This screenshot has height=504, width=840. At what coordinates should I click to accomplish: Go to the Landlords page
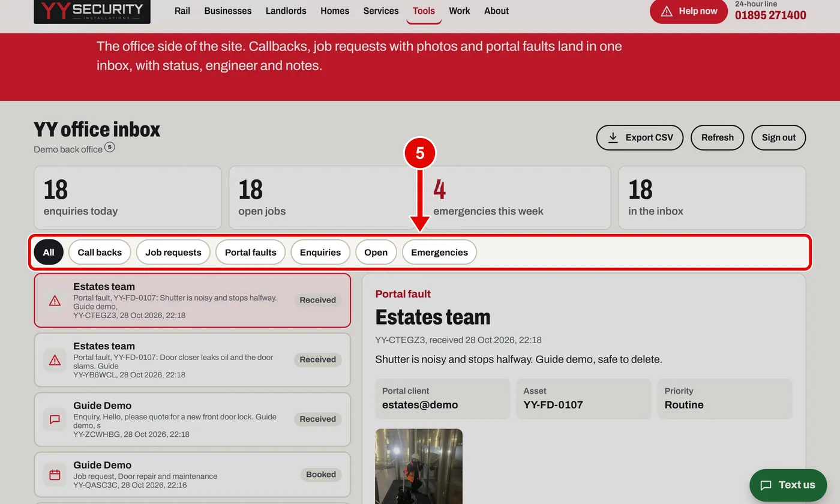[x=286, y=11]
